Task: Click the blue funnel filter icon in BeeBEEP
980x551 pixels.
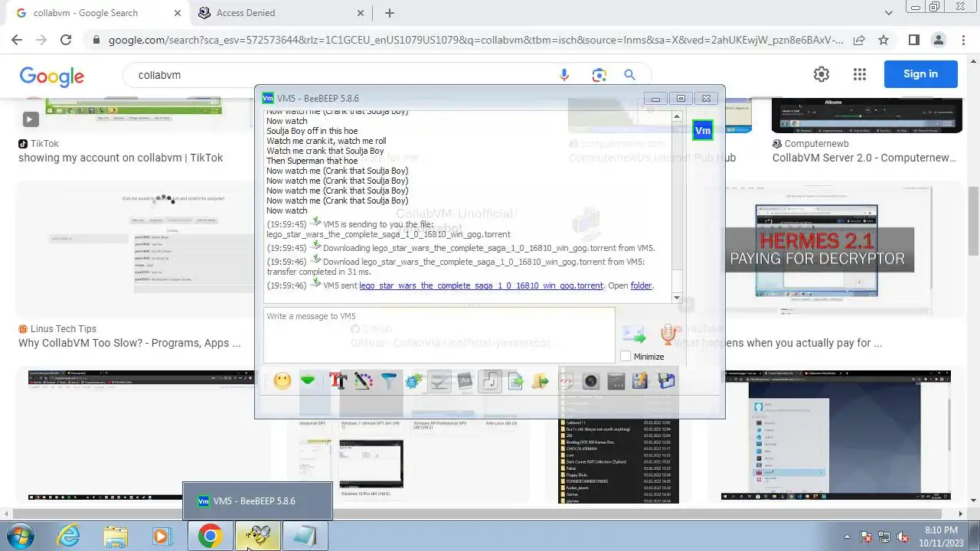Action: pyautogui.click(x=388, y=380)
